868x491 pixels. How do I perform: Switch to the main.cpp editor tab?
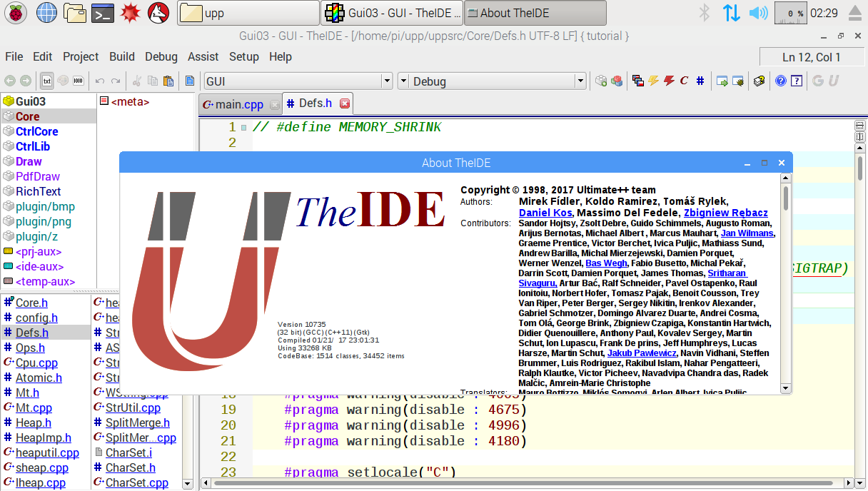pyautogui.click(x=239, y=104)
